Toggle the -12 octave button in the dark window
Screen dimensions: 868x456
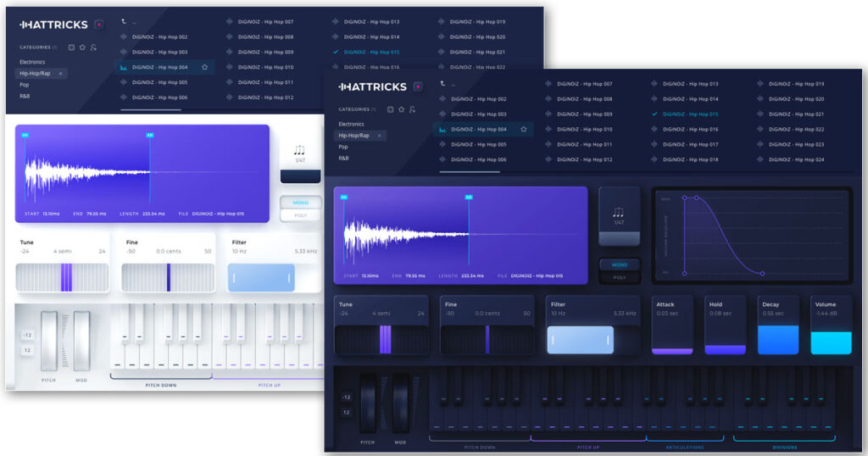(346, 398)
